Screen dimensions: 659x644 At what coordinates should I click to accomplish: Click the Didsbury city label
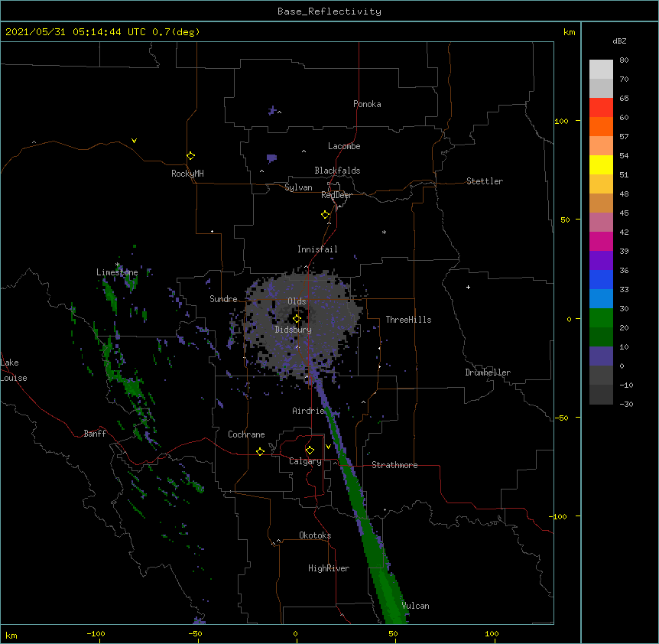294,330
